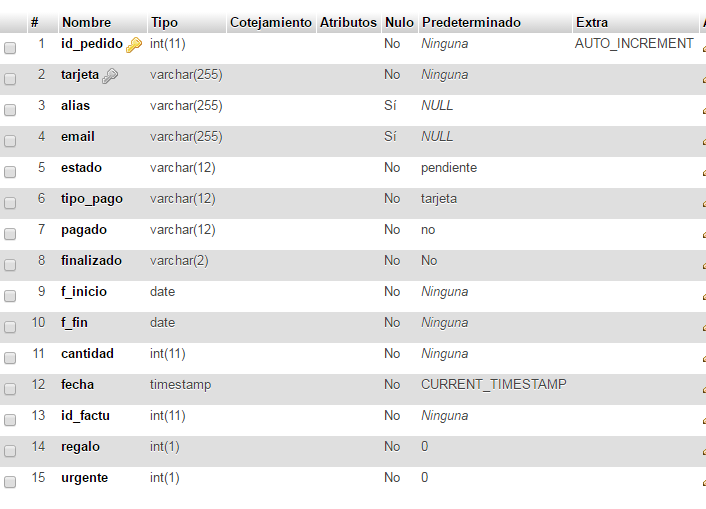Click the tipo_pago column name
Image resolution: width=706 pixels, height=509 pixels.
point(92,199)
